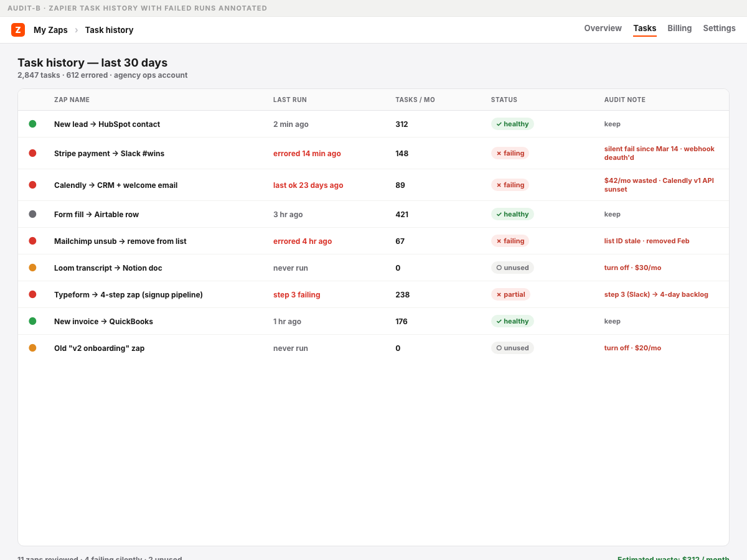Image resolution: width=747 pixels, height=560 pixels.
Task: Sort by the ZAP NAME column header
Action: pyautogui.click(x=72, y=100)
